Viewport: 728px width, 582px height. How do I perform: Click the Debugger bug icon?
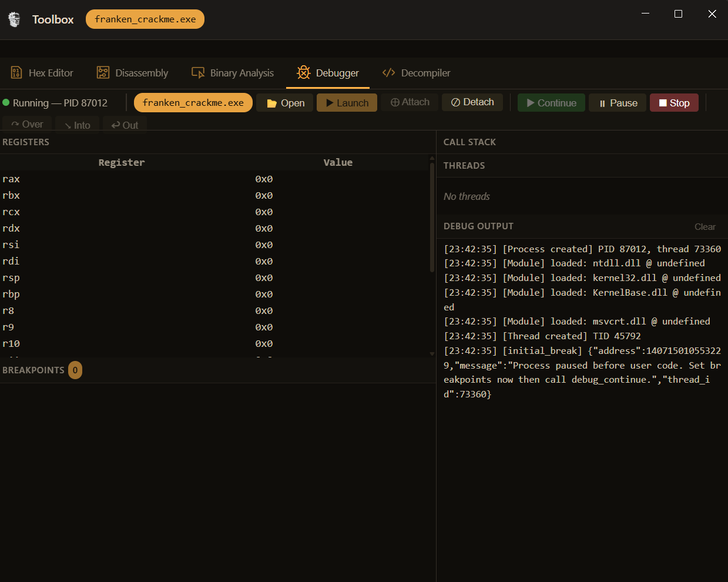[304, 72]
